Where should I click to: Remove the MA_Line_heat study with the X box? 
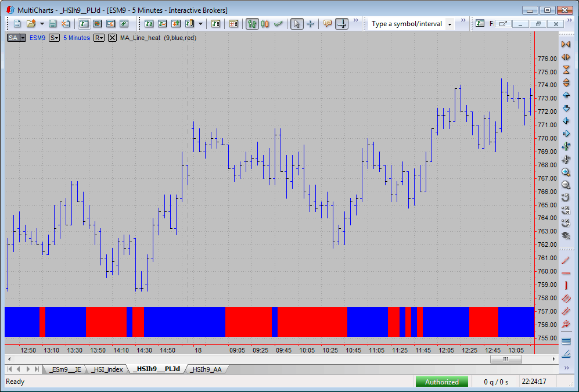112,38
